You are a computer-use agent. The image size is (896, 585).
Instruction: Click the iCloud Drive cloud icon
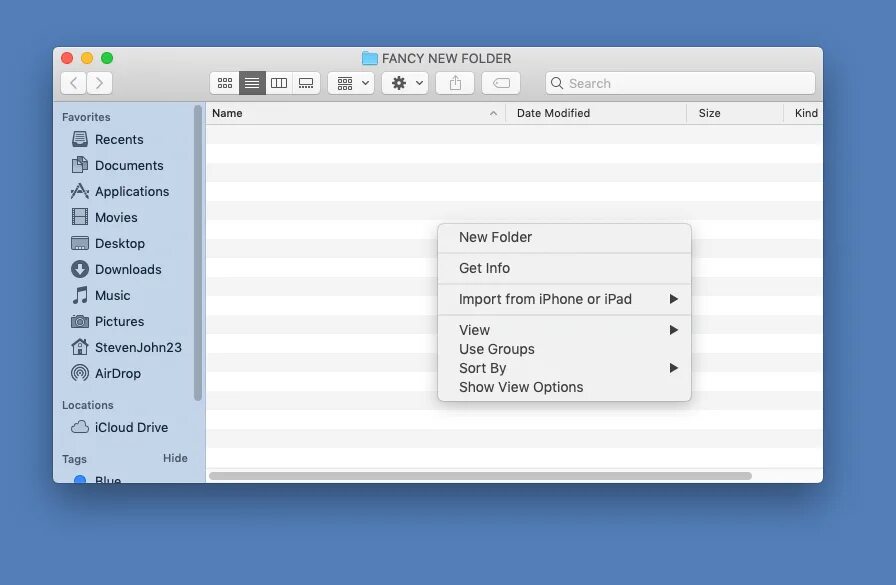tap(79, 427)
